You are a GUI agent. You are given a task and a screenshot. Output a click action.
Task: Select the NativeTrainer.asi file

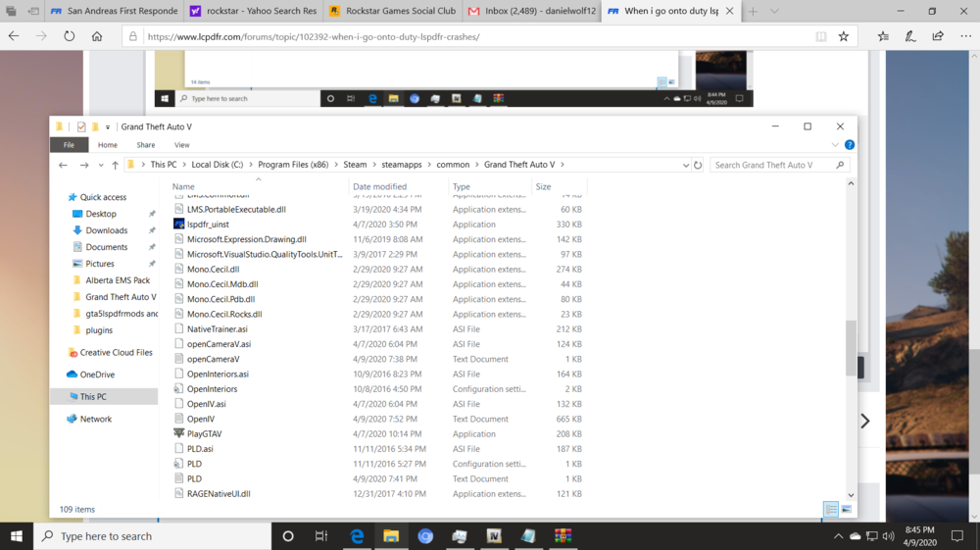(x=217, y=328)
